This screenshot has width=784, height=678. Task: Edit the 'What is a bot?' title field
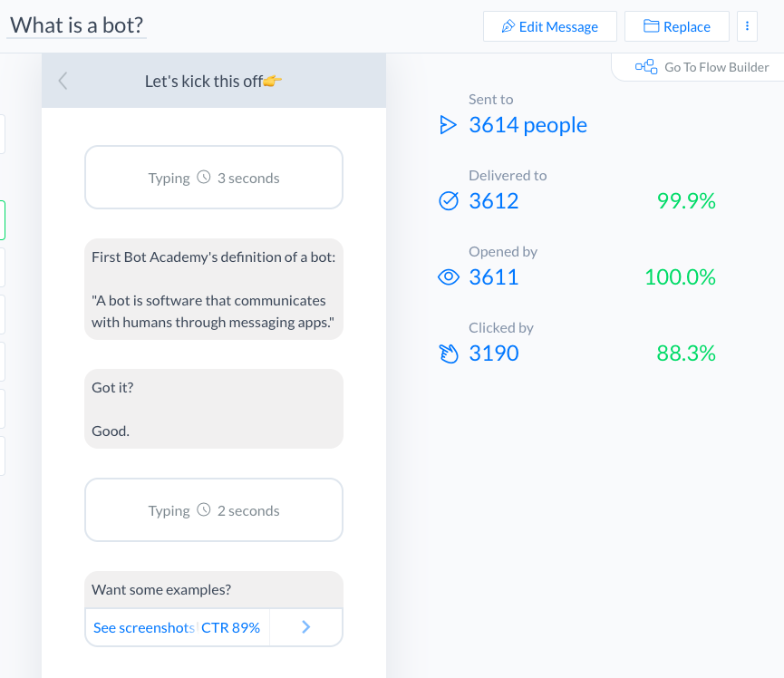click(76, 25)
